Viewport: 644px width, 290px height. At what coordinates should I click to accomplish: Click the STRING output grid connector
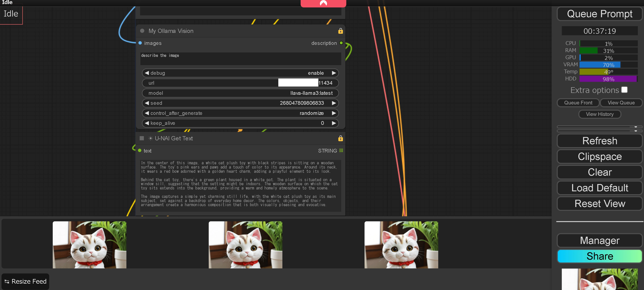tap(341, 150)
